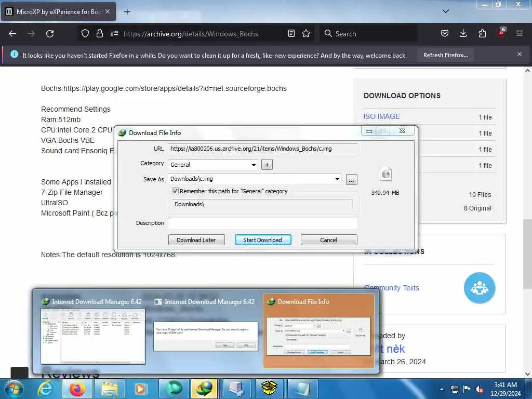Screen dimensions: 532x399
Task: Click the Description text field
Action: pyautogui.click(x=262, y=223)
